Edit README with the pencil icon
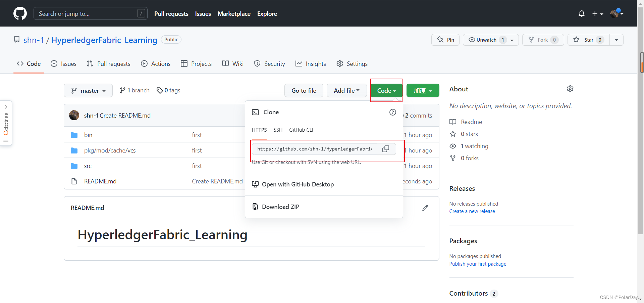This screenshot has height=303, width=644. coord(425,208)
